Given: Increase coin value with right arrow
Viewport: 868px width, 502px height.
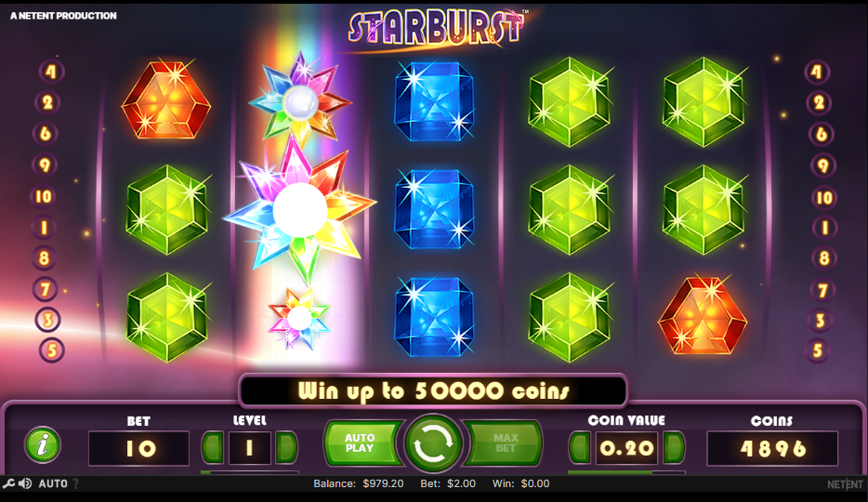Looking at the screenshot, I should [x=674, y=447].
